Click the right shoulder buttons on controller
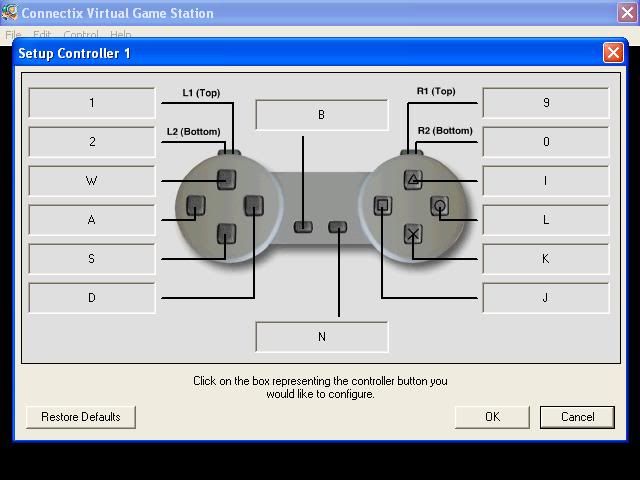 coord(411,153)
